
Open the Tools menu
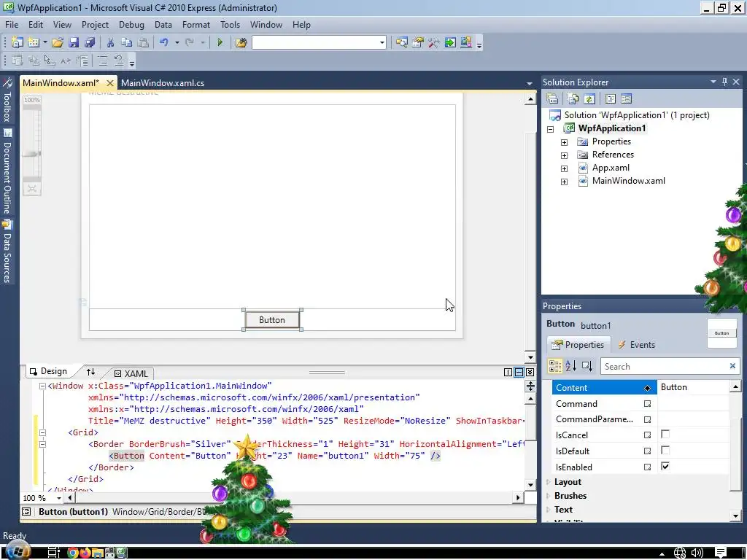point(230,25)
